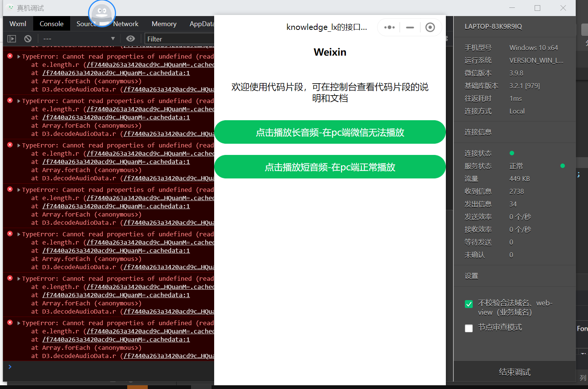588x389 pixels.
Task: Switch to the Wxml tab
Action: click(18, 24)
